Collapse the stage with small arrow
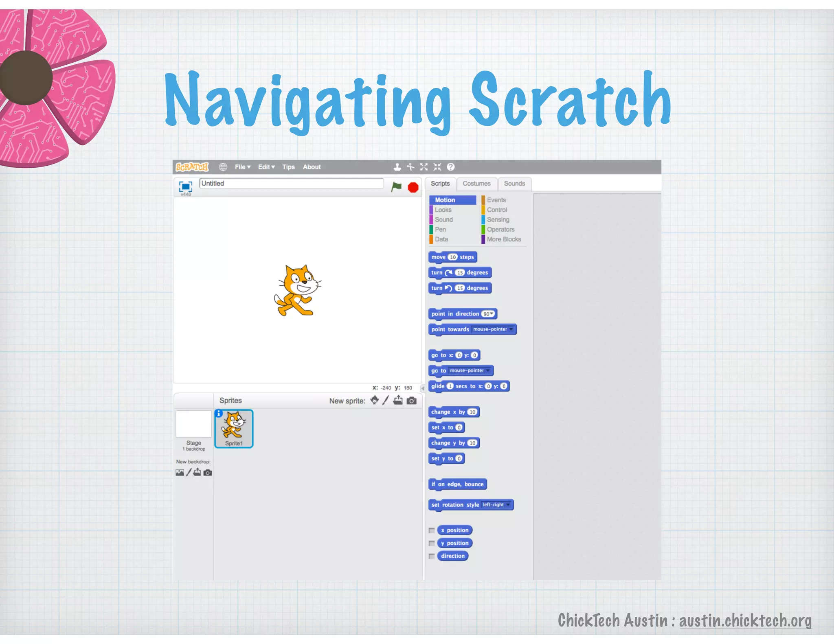The image size is (834, 644). tap(422, 388)
